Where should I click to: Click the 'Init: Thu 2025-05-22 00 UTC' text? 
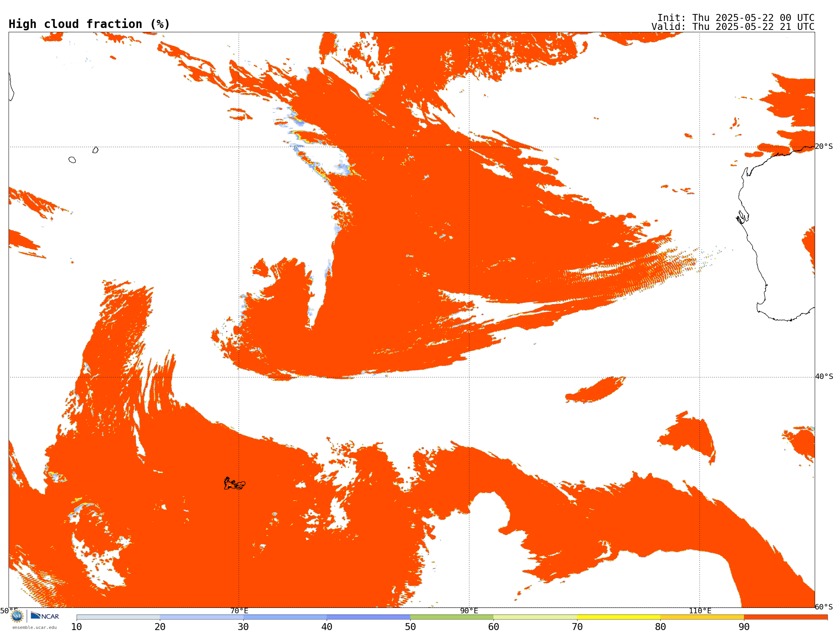point(735,18)
